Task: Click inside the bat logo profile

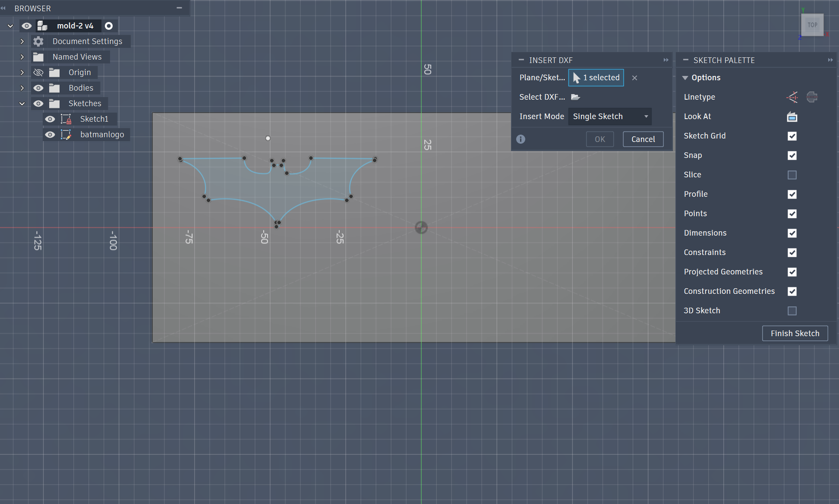Action: 276,190
